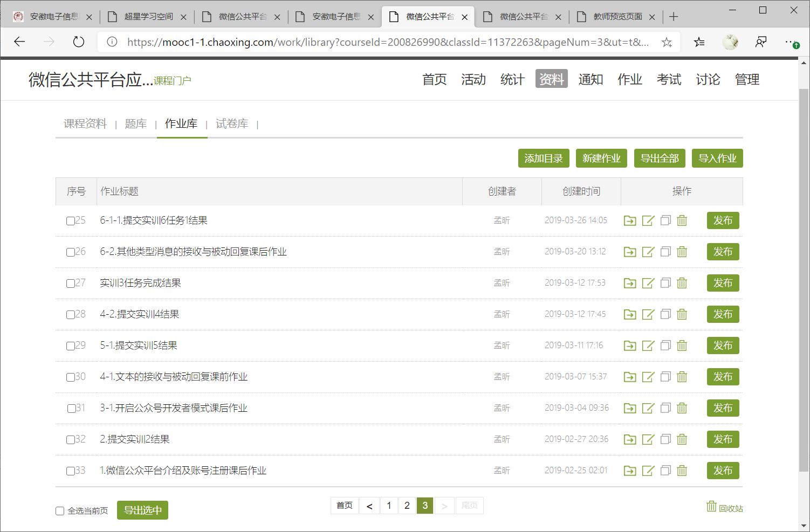Click the 新建作业 button

pyautogui.click(x=601, y=158)
